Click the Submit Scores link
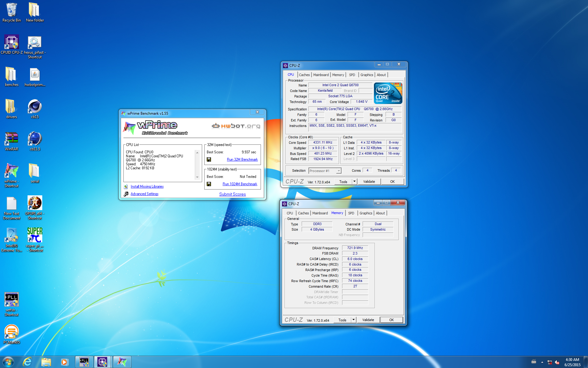Image resolution: width=588 pixels, height=368 pixels. click(232, 194)
